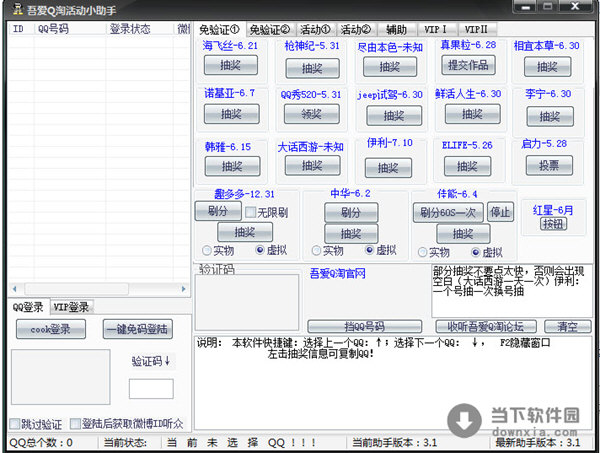This screenshot has width=600, height=453.
Task: Click the app icon in title bar
Action: (x=12, y=9)
